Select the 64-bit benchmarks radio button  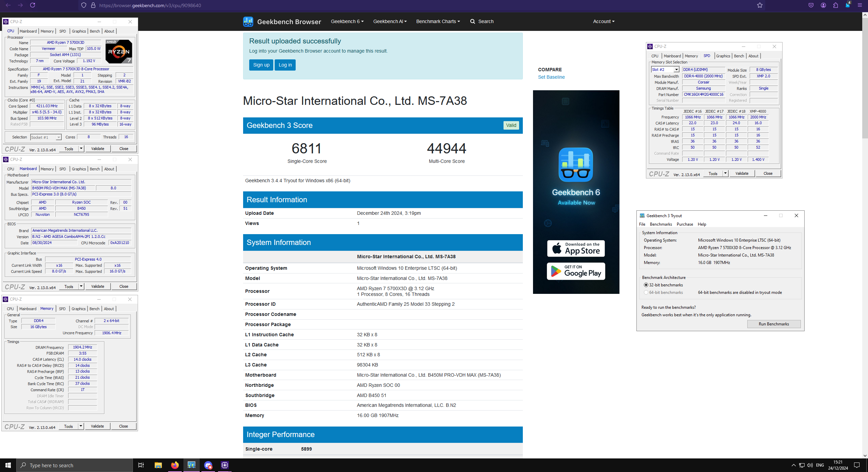[x=646, y=292]
